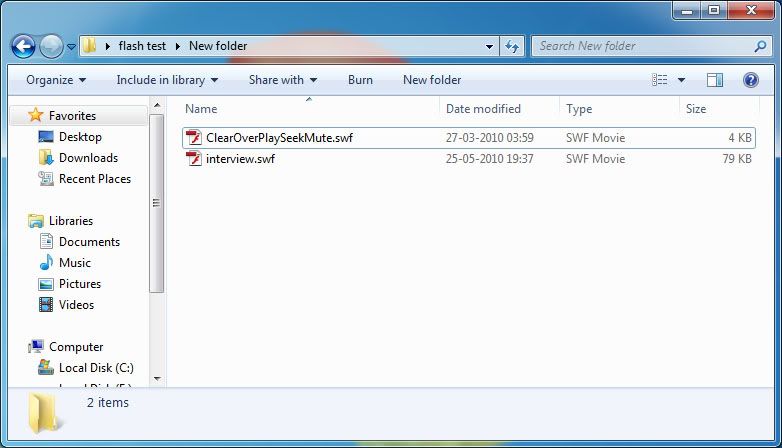This screenshot has height=448, width=782.
Task: Click the Pictures library icon
Action: point(46,284)
